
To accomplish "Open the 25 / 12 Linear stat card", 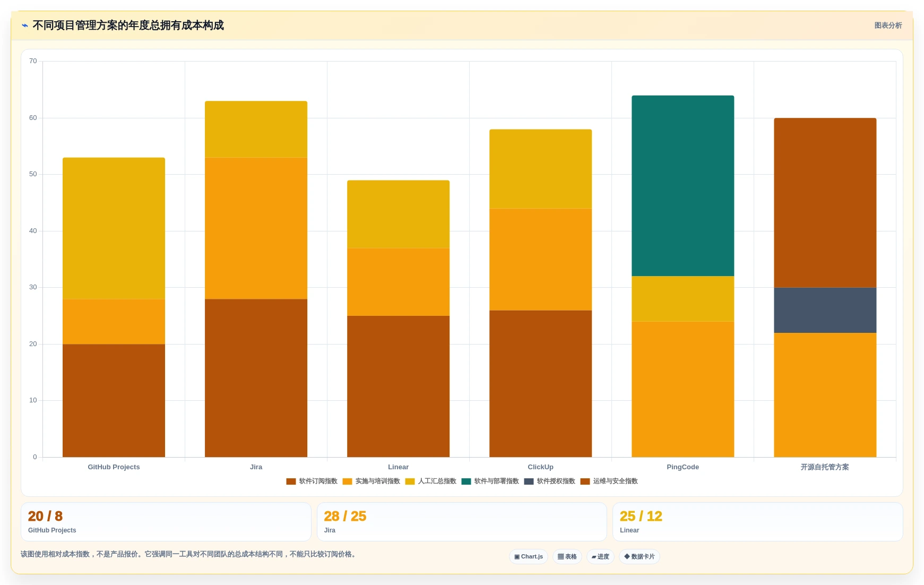I will point(757,522).
